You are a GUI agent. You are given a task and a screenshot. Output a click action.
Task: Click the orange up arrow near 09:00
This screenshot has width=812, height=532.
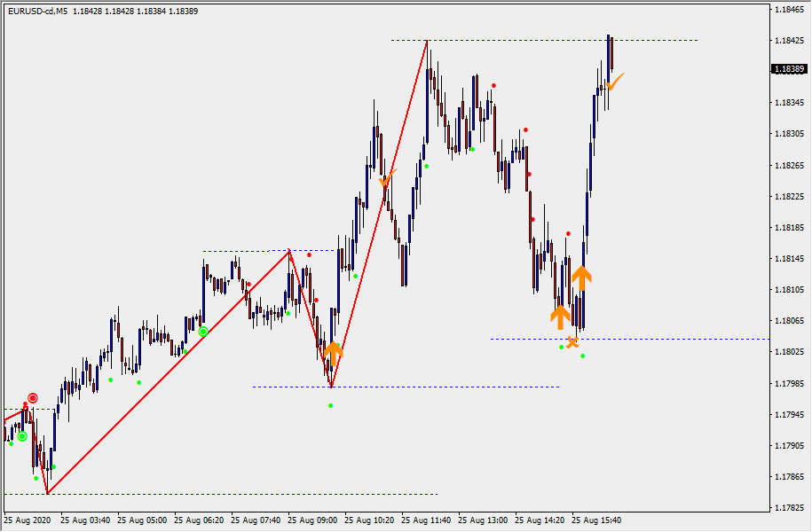click(333, 351)
